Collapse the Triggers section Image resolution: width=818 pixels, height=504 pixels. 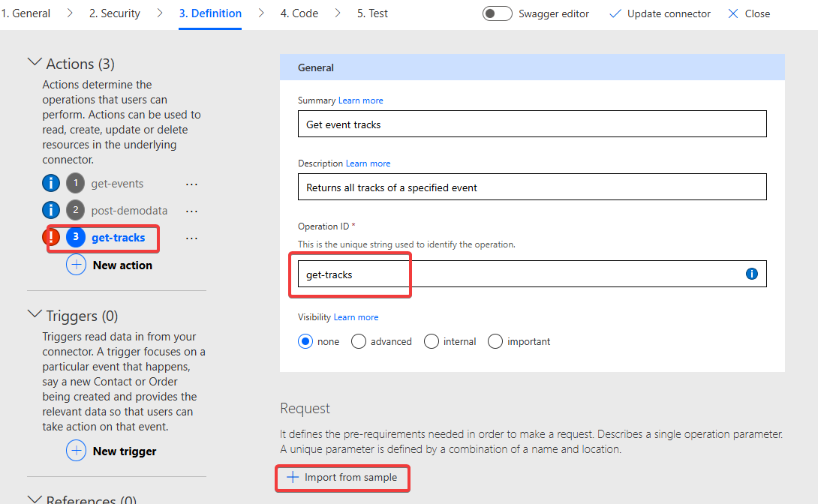[35, 315]
